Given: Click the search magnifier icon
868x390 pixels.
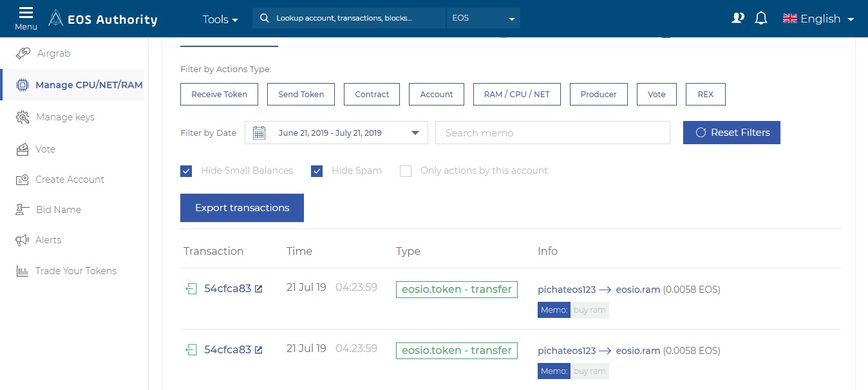Looking at the screenshot, I should [x=264, y=18].
